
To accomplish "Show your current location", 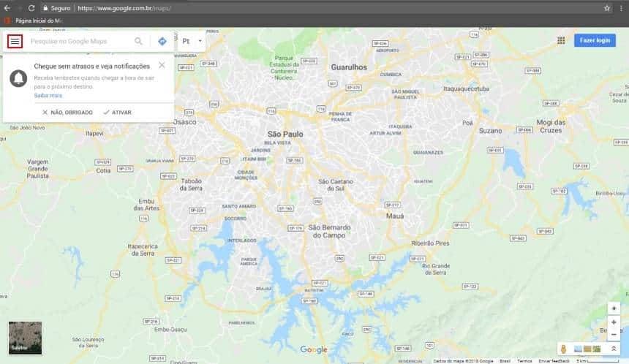I will click(x=614, y=308).
